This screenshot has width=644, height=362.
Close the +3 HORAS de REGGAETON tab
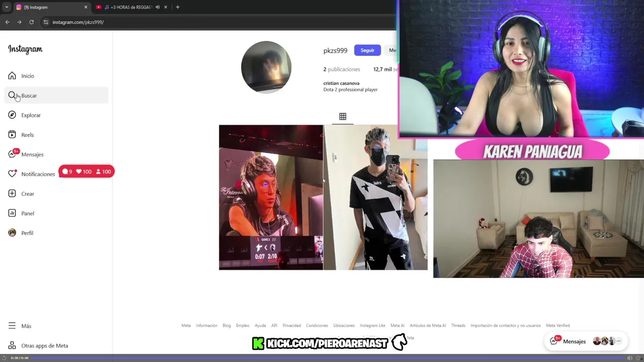click(166, 7)
